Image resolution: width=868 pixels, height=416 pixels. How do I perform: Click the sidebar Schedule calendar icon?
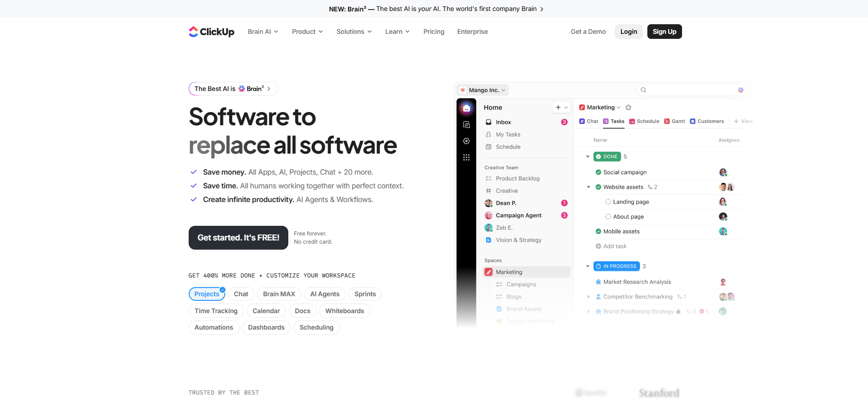488,147
